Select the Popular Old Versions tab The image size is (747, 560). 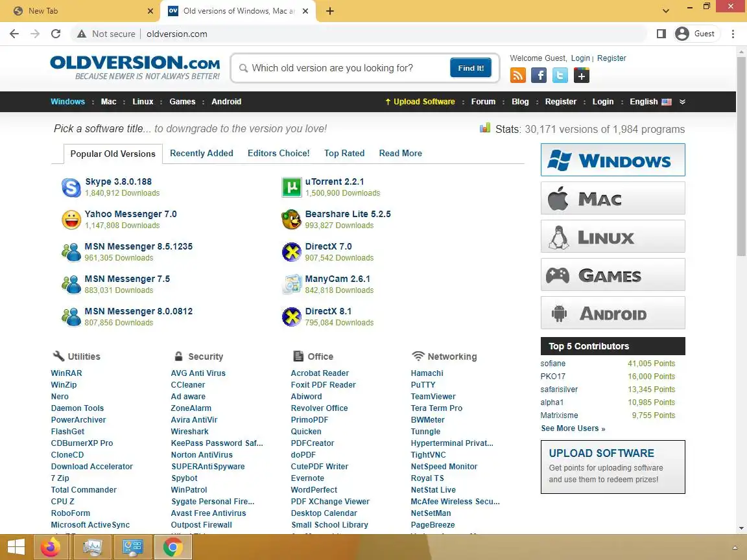(113, 154)
